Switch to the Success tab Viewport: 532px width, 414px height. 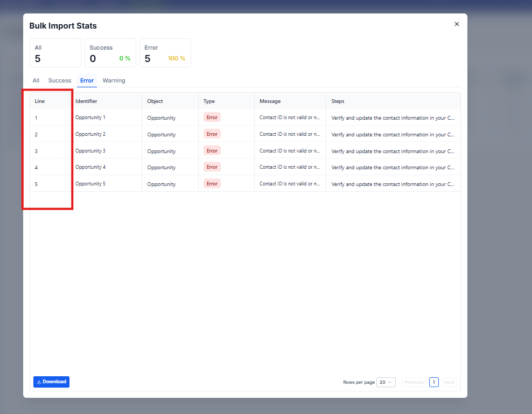click(60, 80)
